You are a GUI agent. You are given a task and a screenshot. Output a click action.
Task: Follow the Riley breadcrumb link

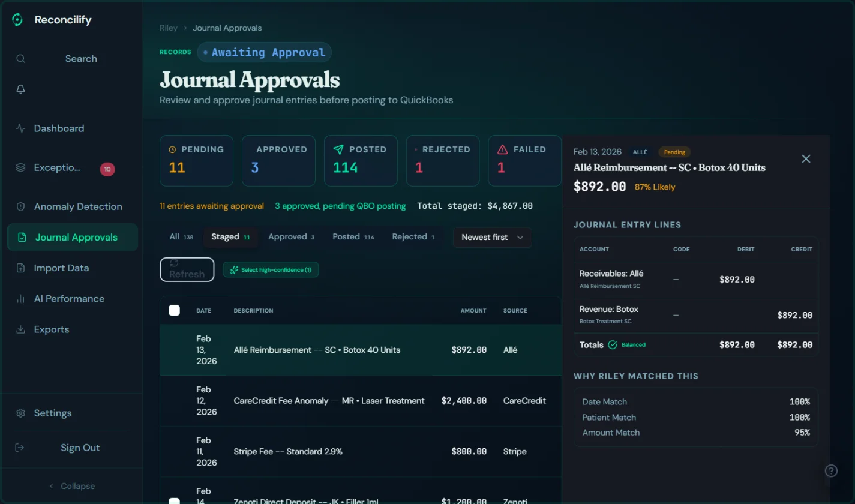coord(168,28)
